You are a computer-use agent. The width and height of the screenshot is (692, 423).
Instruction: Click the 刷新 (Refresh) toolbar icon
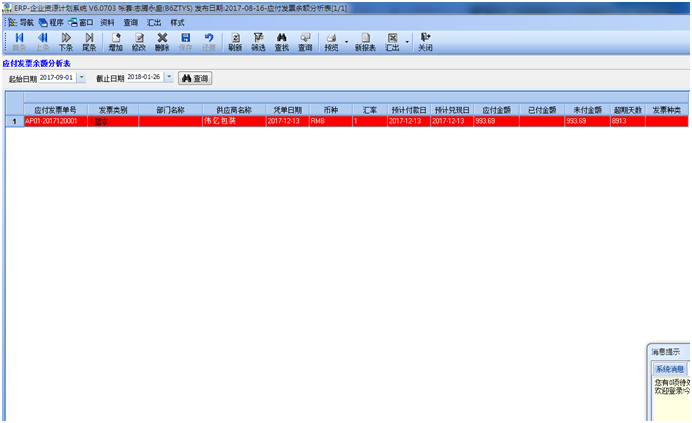coord(235,41)
